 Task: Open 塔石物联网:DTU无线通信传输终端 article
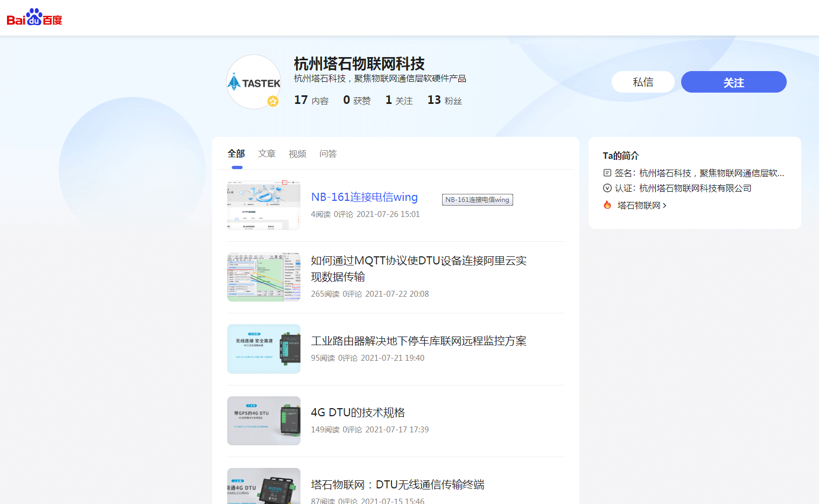click(x=398, y=485)
